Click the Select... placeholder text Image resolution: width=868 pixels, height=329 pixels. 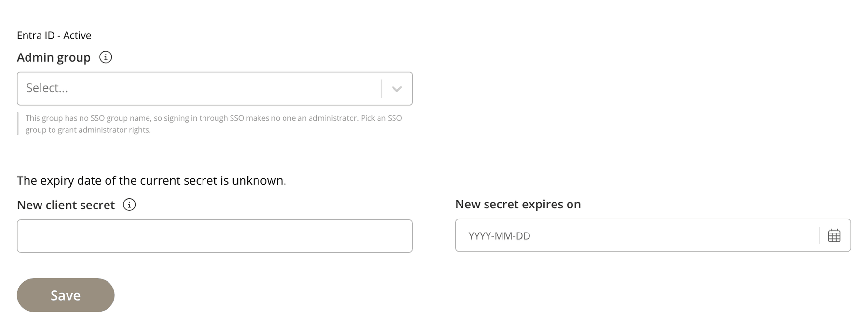coord(47,88)
